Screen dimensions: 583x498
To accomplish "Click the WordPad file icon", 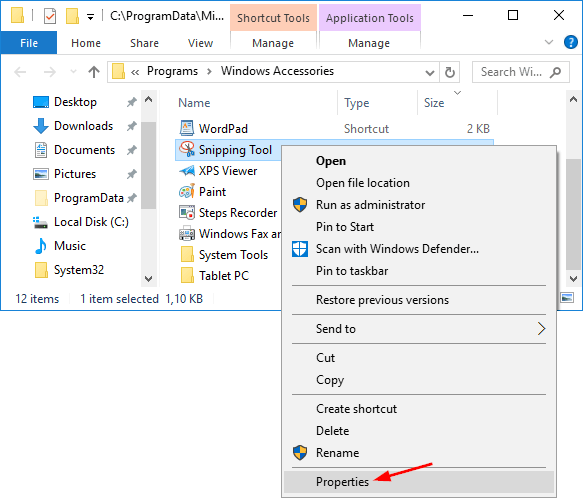I will [187, 128].
